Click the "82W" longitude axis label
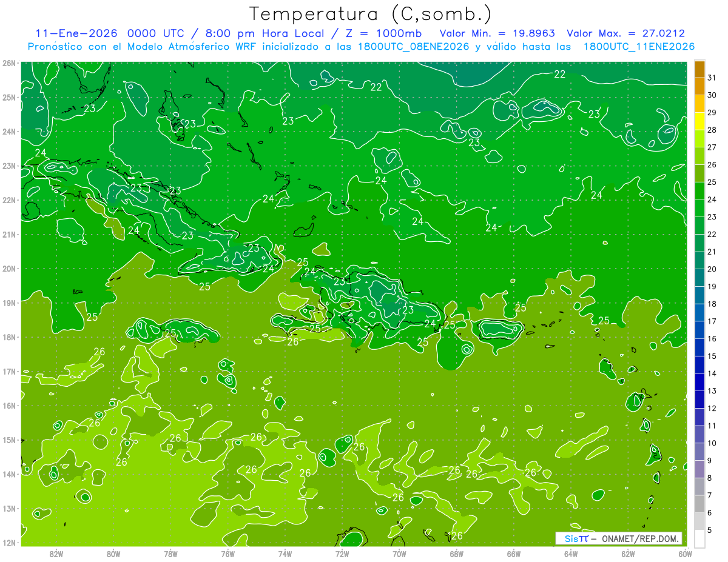Screen dimensions: 728x562 click(x=56, y=554)
